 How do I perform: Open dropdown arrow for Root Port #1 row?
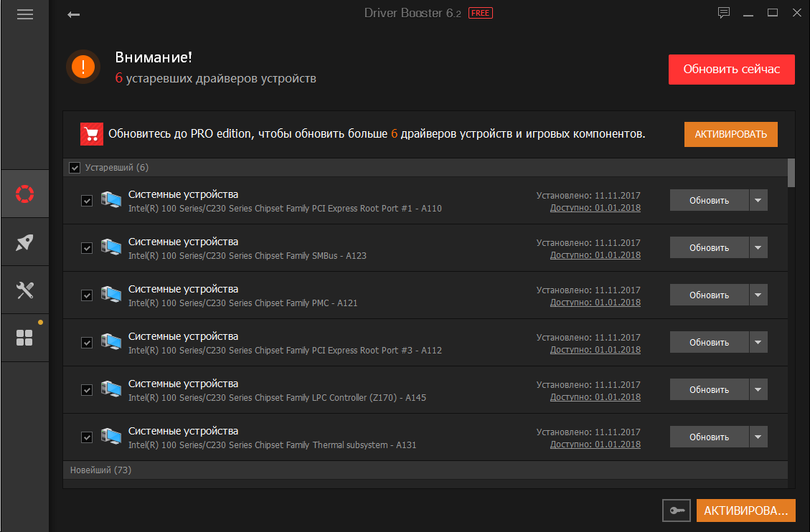758,200
